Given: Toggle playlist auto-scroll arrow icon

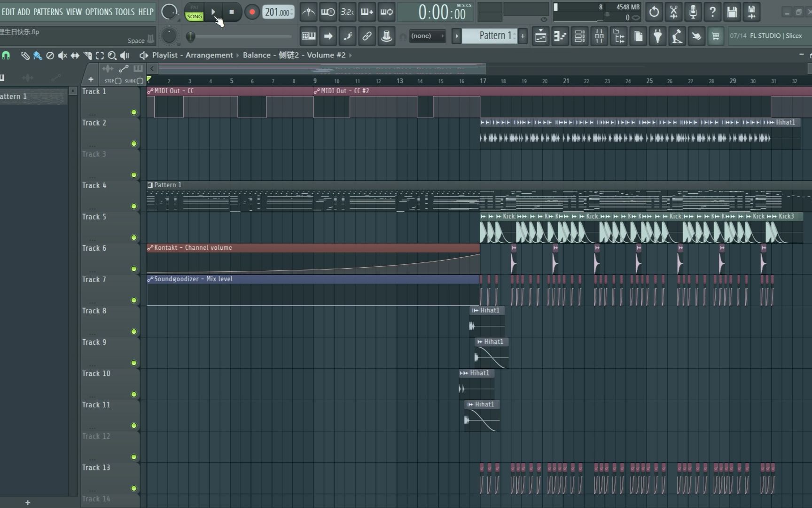Looking at the screenshot, I should (x=328, y=36).
